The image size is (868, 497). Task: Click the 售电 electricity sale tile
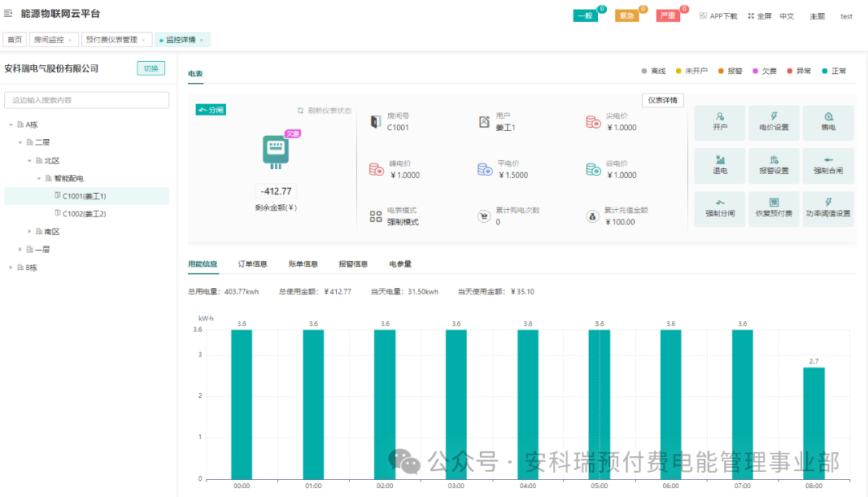828,122
